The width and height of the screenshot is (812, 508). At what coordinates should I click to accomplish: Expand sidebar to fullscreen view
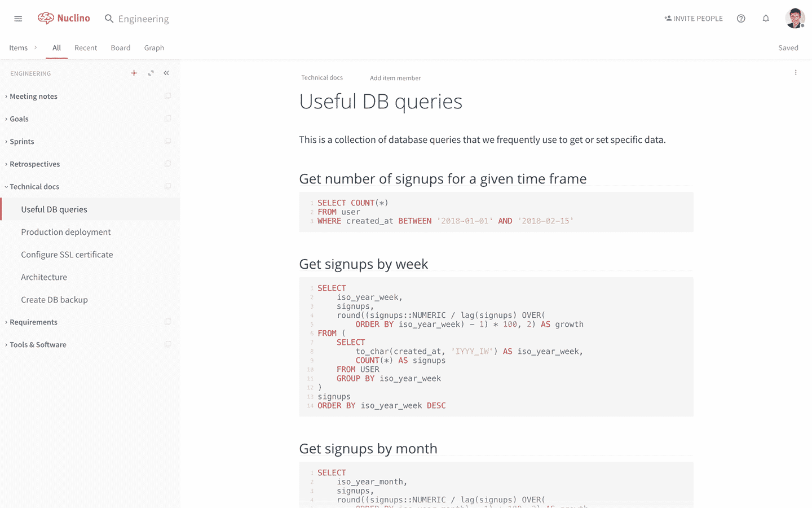point(151,73)
